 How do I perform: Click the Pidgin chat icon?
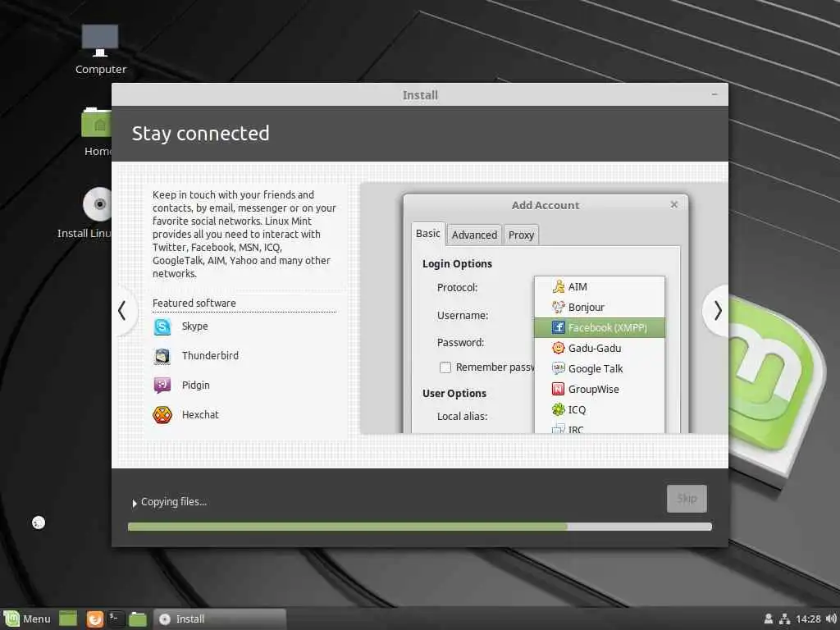coord(162,386)
